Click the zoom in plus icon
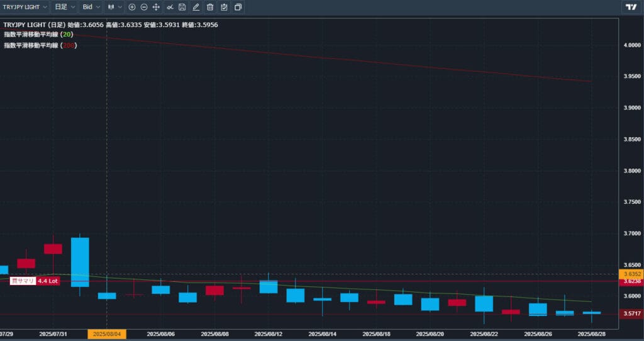This screenshot has width=644, height=341. click(x=132, y=7)
